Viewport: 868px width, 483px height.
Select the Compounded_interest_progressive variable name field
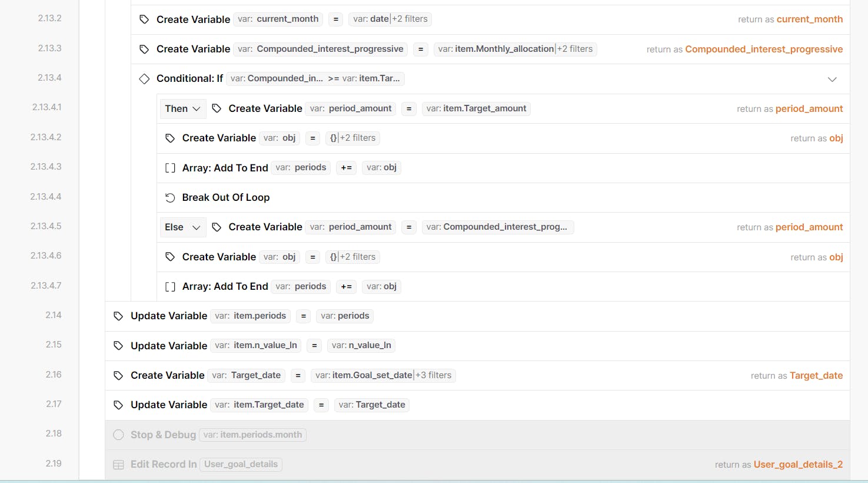click(321, 49)
